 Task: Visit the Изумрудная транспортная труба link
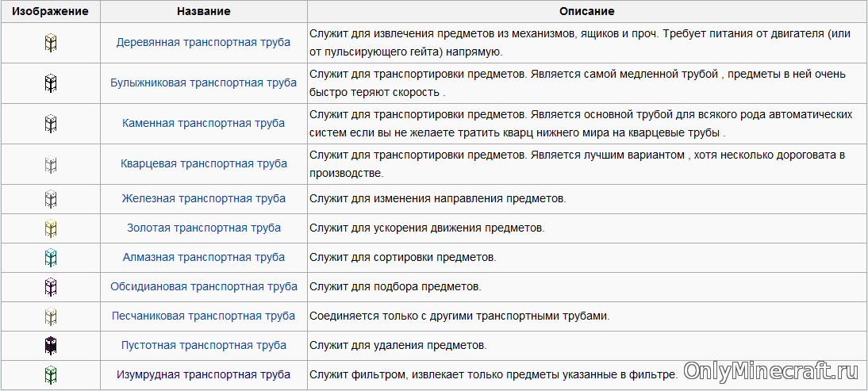[203, 374]
